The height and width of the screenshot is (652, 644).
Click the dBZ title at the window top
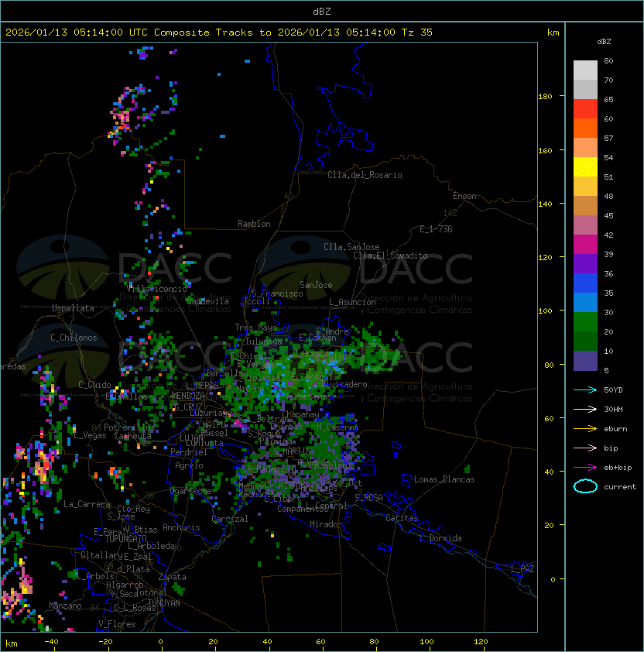[322, 12]
